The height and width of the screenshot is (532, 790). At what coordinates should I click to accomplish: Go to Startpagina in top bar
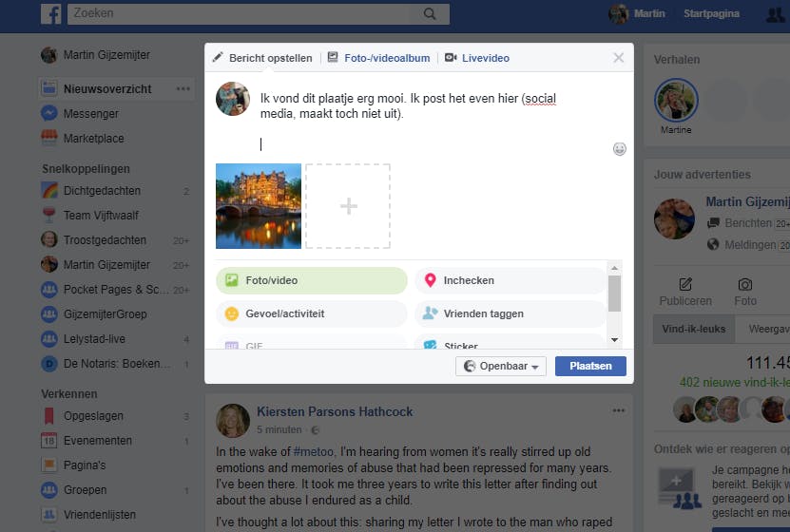[711, 13]
